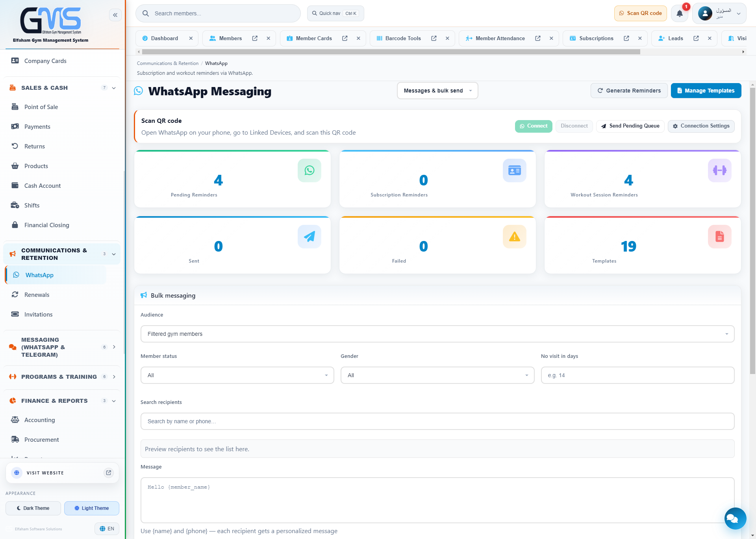
Task: Click the Accounting scales icon
Action: pyautogui.click(x=15, y=420)
